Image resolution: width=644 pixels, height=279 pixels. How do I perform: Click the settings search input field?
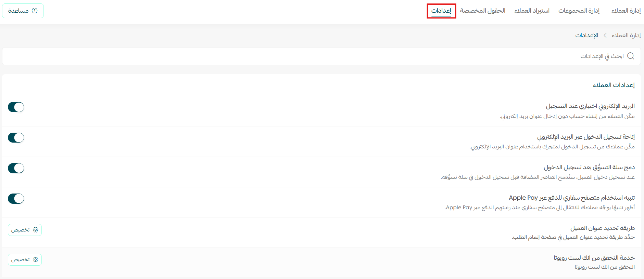coord(308,56)
